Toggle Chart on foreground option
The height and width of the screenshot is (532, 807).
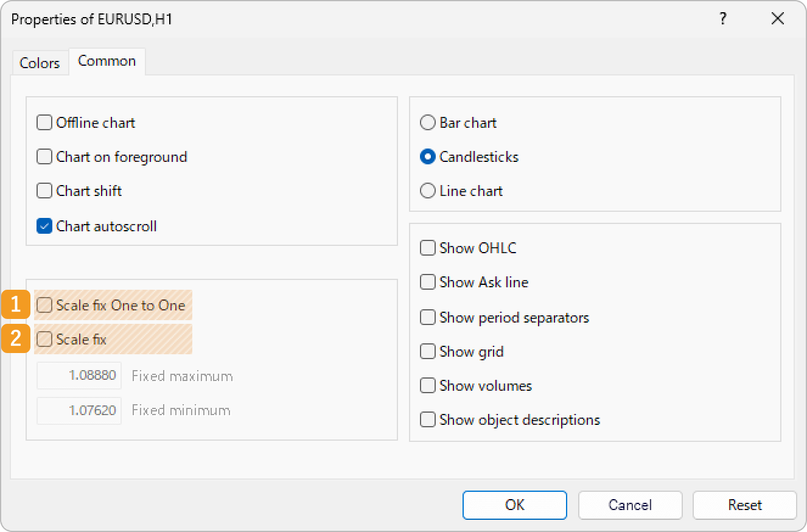pos(44,157)
